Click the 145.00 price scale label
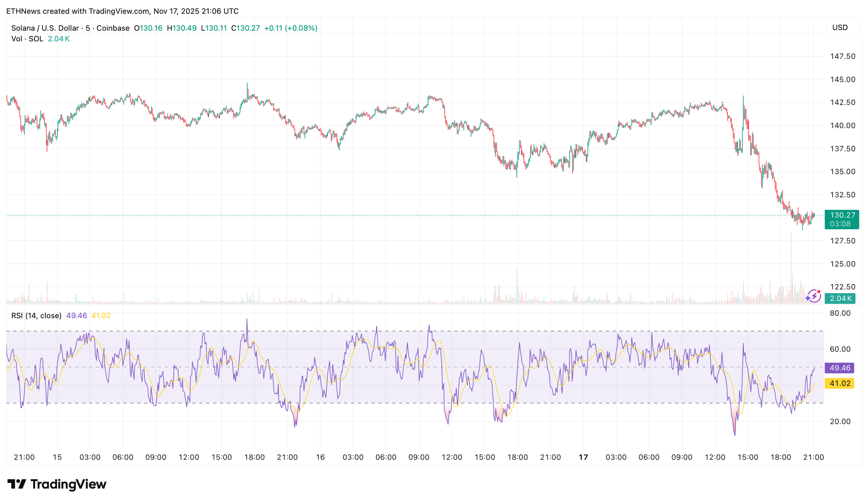The height and width of the screenshot is (503, 868). coord(843,80)
